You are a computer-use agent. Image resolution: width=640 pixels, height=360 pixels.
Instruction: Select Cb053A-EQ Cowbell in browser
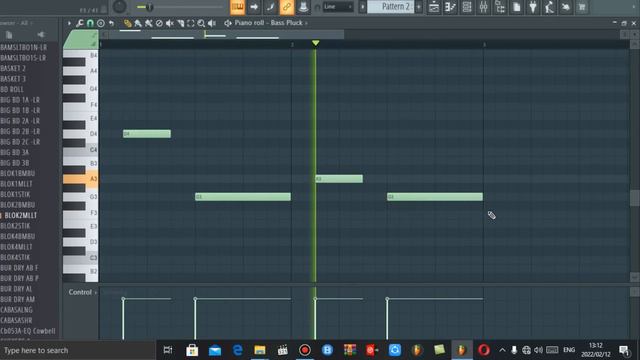click(x=28, y=331)
